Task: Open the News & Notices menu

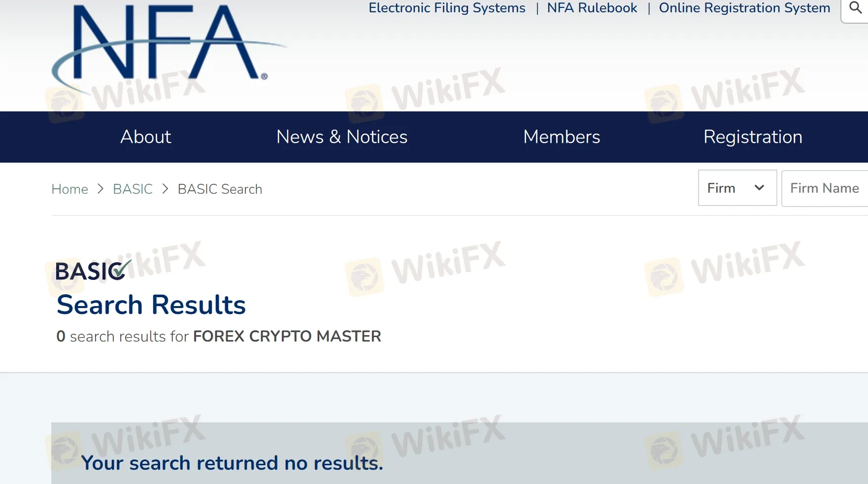Action: [x=342, y=137]
